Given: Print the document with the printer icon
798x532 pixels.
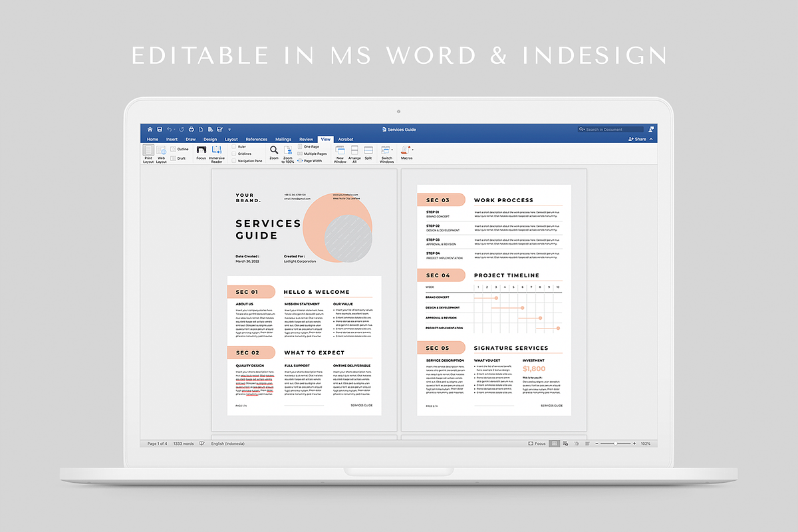Looking at the screenshot, I should (191, 129).
